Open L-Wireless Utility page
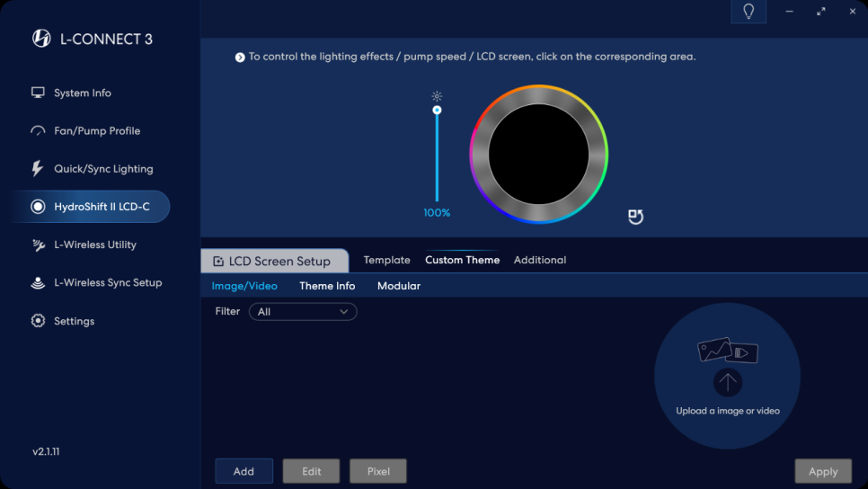The width and height of the screenshot is (868, 489). 94,244
